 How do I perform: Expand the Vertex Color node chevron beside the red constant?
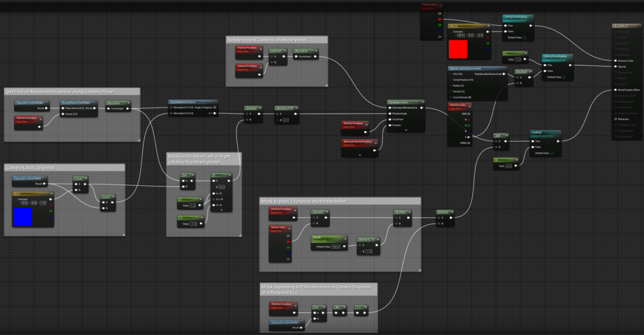click(441, 6)
